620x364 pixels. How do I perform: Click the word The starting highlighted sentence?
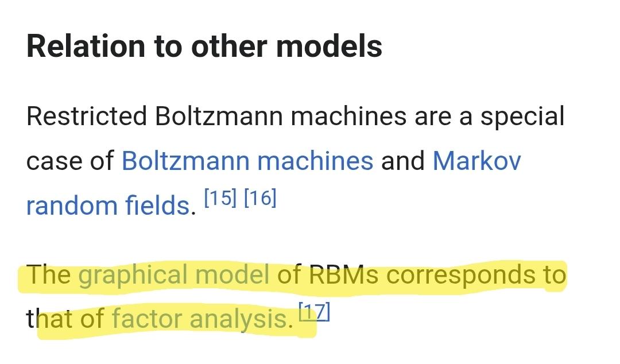click(48, 274)
